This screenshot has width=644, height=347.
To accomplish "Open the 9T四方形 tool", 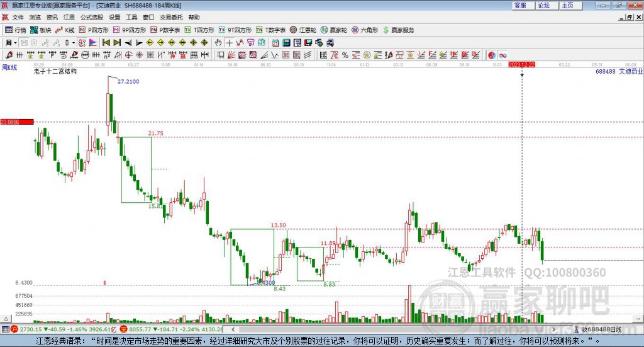I will pyautogui.click(x=235, y=30).
